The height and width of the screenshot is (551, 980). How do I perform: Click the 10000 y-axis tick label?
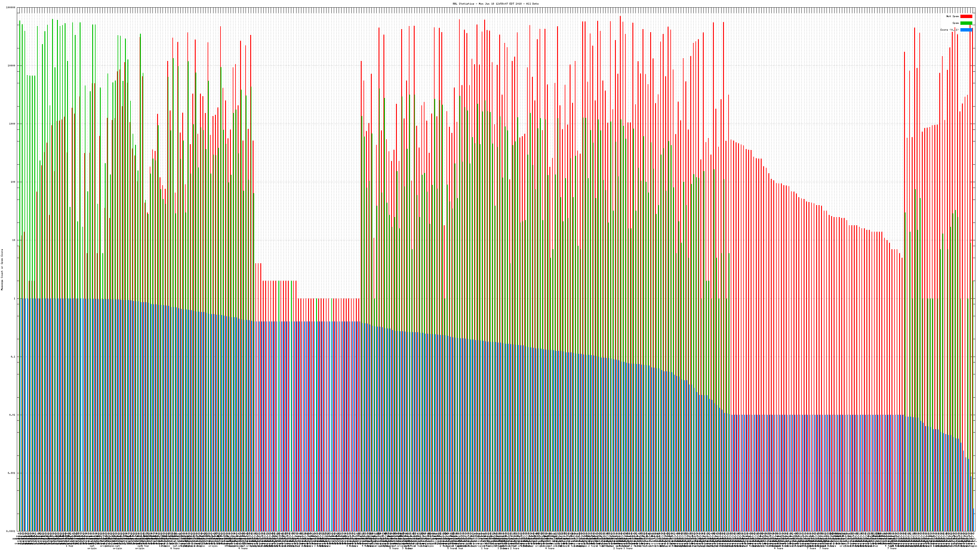pos(12,66)
